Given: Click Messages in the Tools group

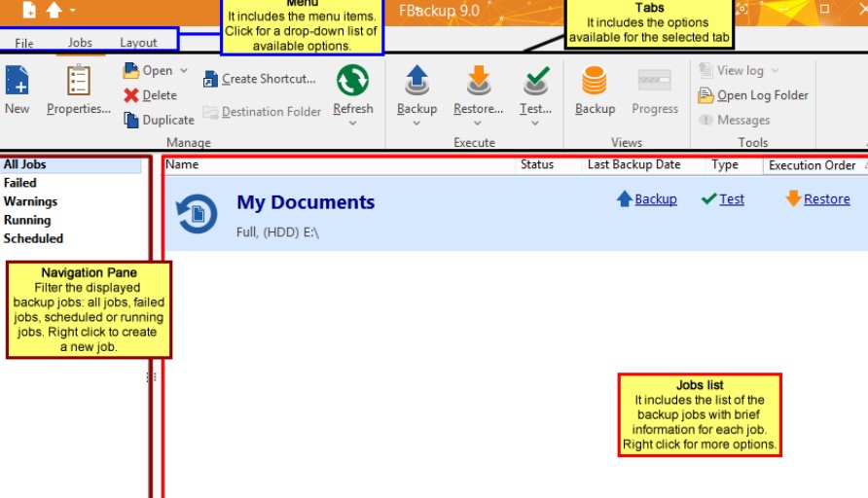Looking at the screenshot, I should click(x=734, y=120).
